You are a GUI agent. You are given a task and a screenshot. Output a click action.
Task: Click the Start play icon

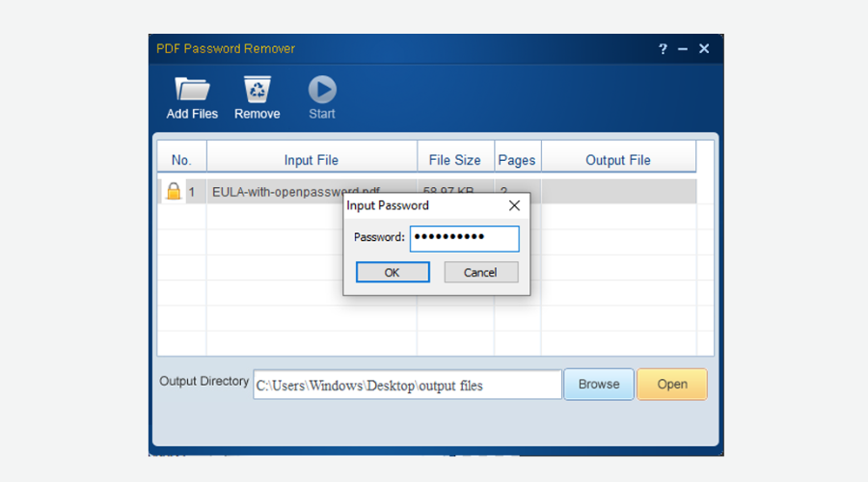[x=321, y=89]
